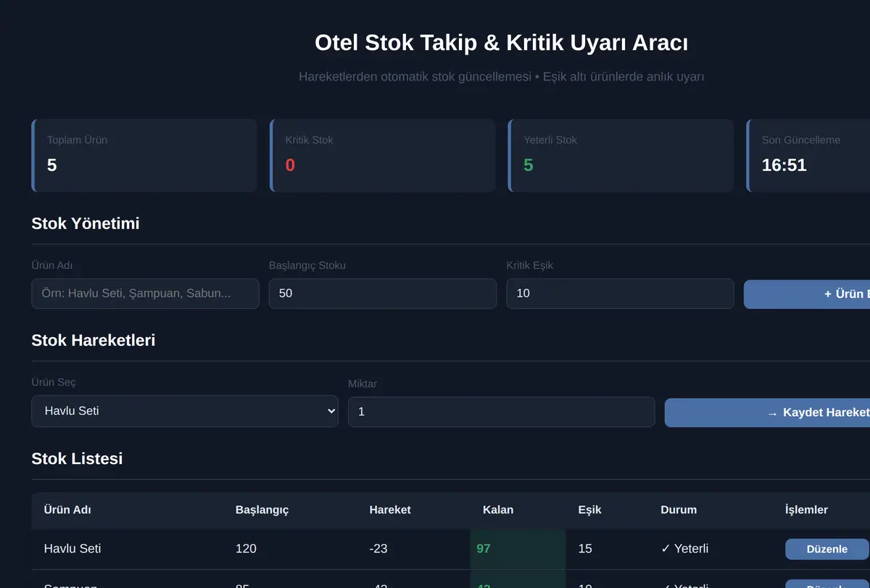The height and width of the screenshot is (588, 870).
Task: Focus the Kritik Eşik field with 10
Action: 620,294
